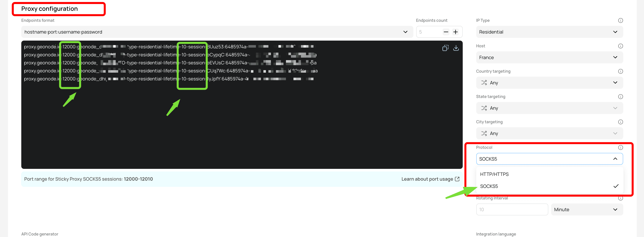
Task: Increase Endpoints count with the plus button
Action: (456, 32)
